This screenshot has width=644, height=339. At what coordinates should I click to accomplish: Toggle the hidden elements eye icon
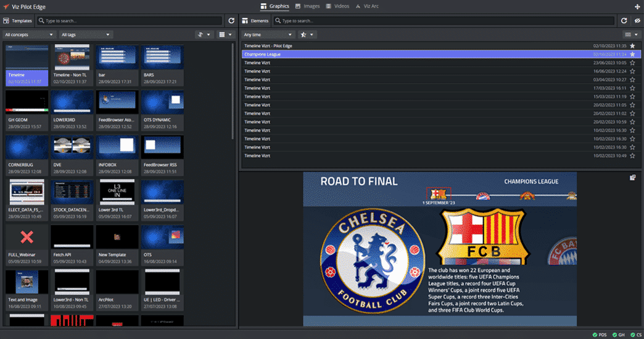coord(637,20)
